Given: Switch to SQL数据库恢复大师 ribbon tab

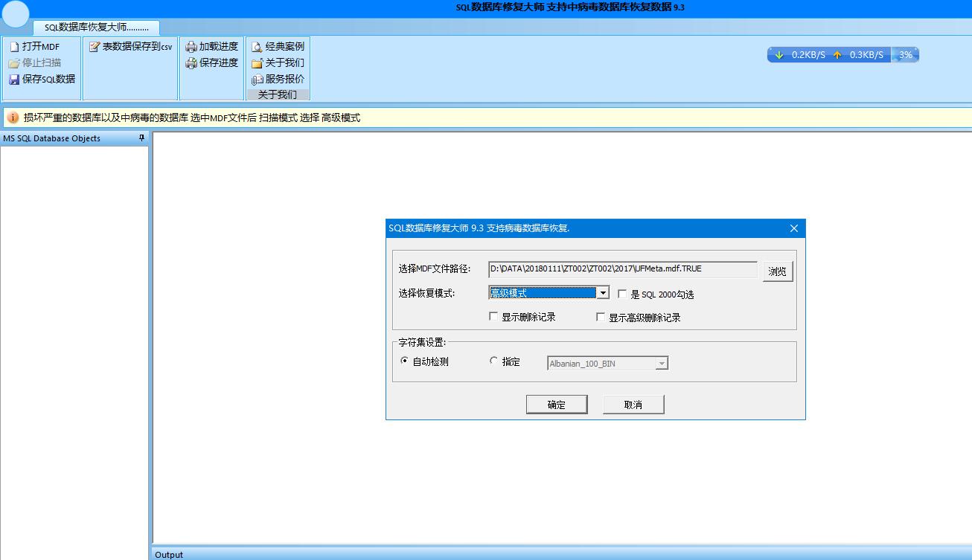Looking at the screenshot, I should [x=96, y=27].
